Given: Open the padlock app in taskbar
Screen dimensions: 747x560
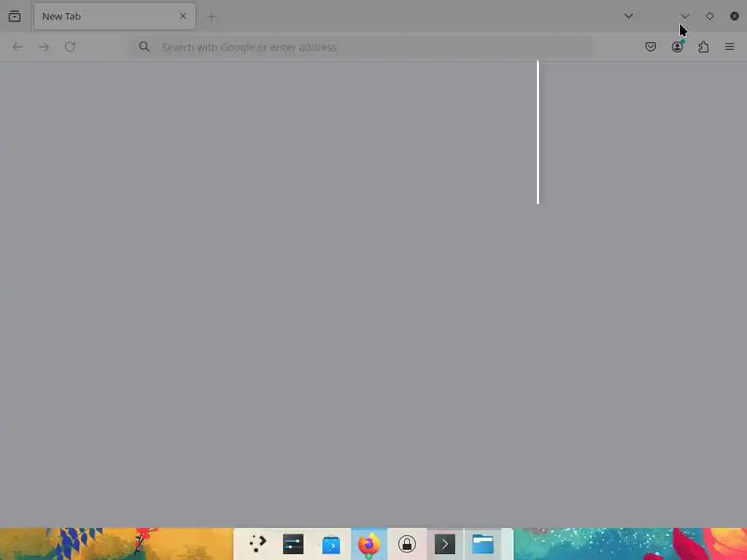Looking at the screenshot, I should click(x=407, y=544).
